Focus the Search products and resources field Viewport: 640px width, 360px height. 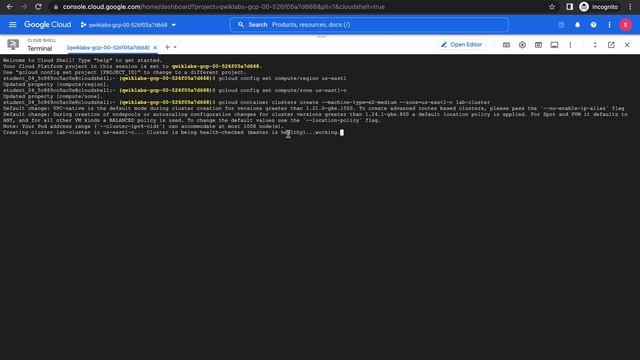coord(369,25)
